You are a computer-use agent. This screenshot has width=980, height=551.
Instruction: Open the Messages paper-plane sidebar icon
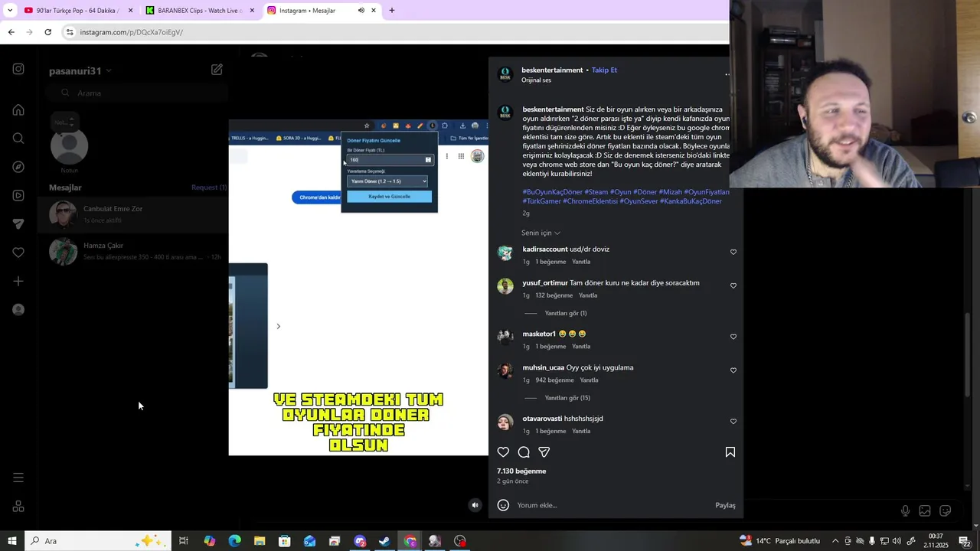[18, 224]
